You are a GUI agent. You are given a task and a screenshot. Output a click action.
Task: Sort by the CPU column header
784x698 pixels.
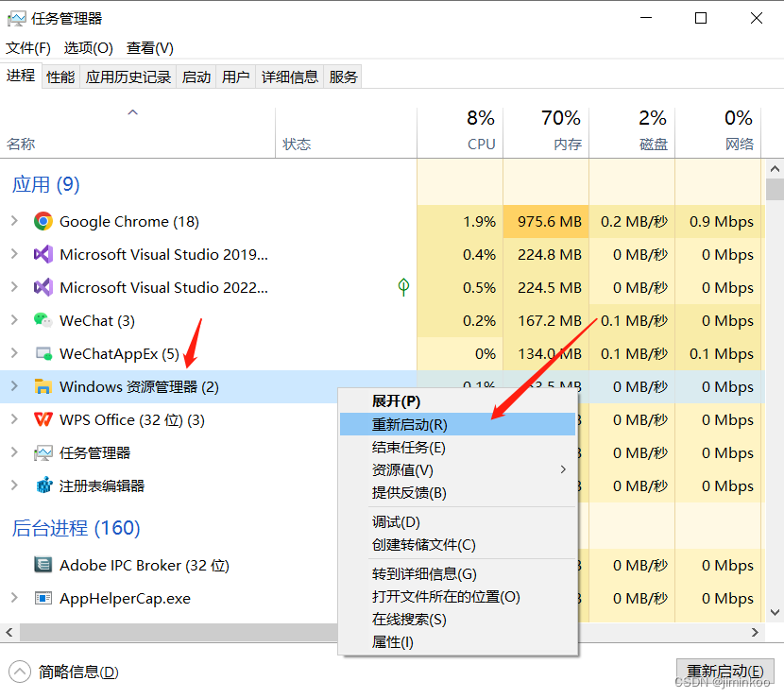click(460, 133)
